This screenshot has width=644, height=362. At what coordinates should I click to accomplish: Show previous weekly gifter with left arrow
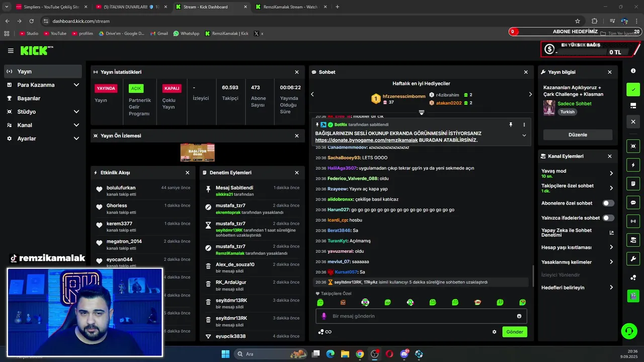312,94
